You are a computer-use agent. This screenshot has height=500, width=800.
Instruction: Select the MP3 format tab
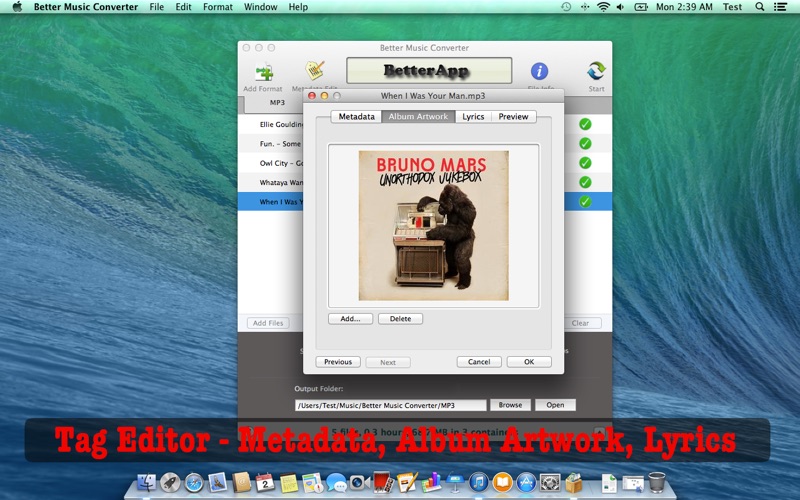[277, 103]
